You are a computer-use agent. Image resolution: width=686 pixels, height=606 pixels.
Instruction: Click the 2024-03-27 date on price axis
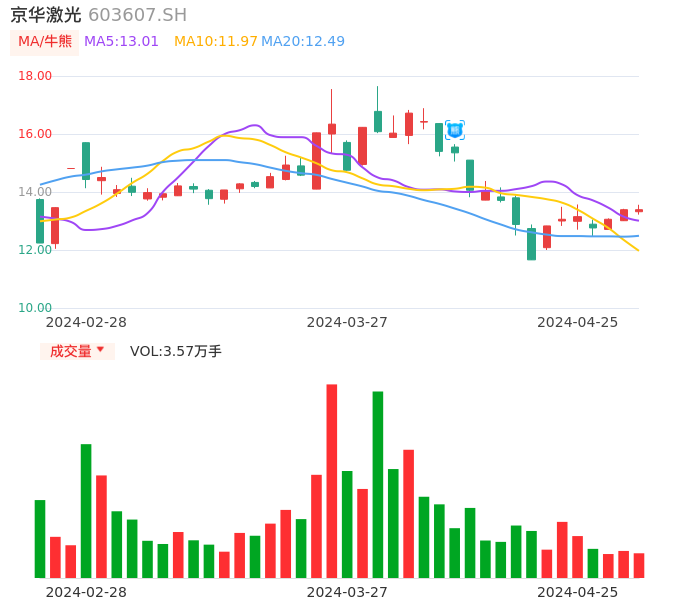pos(347,322)
